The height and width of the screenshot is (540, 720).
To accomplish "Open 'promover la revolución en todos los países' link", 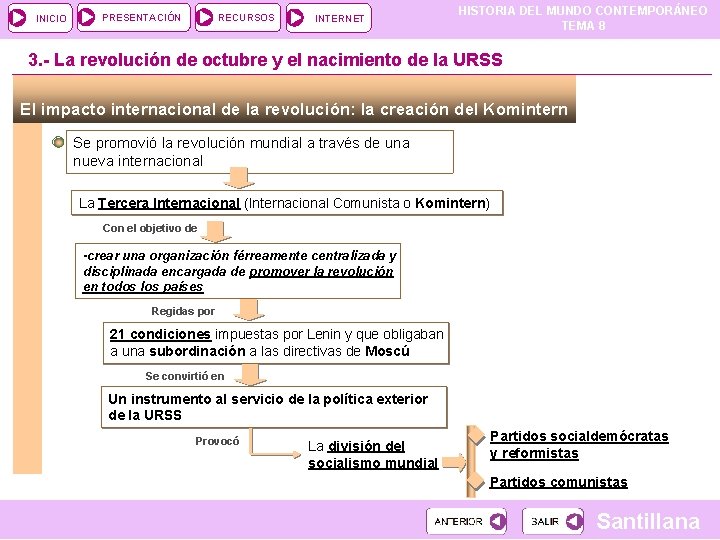I will [238, 279].
